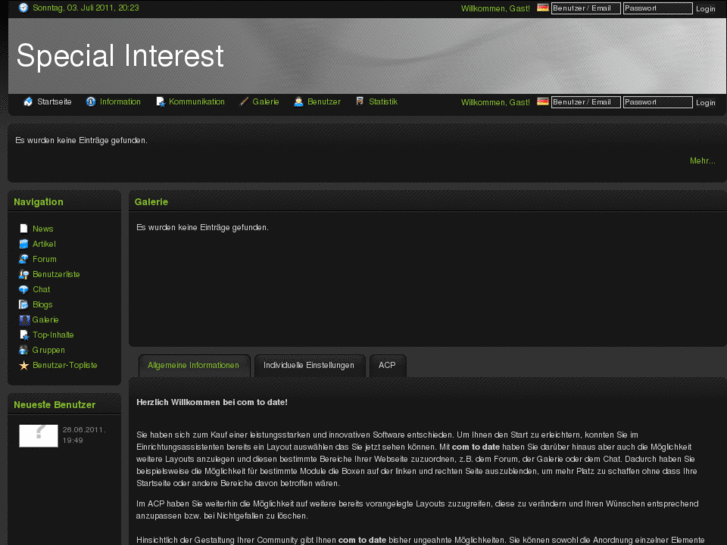Open the Galerie link in sidebar Navigation
727x545 pixels.
click(x=45, y=320)
